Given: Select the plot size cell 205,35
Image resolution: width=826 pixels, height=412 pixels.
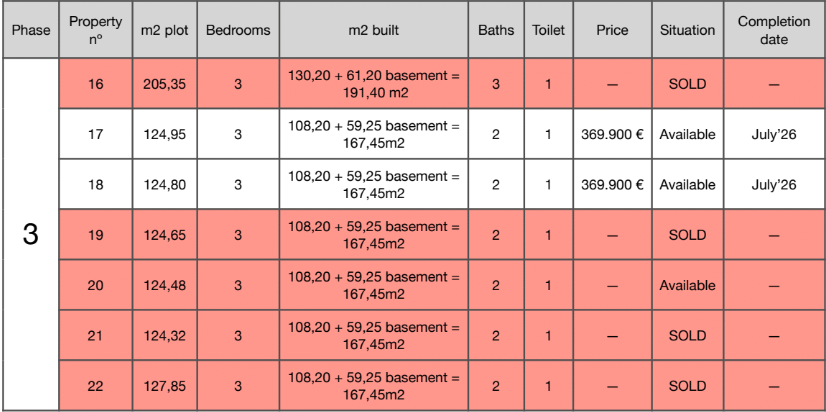Looking at the screenshot, I should [x=165, y=84].
